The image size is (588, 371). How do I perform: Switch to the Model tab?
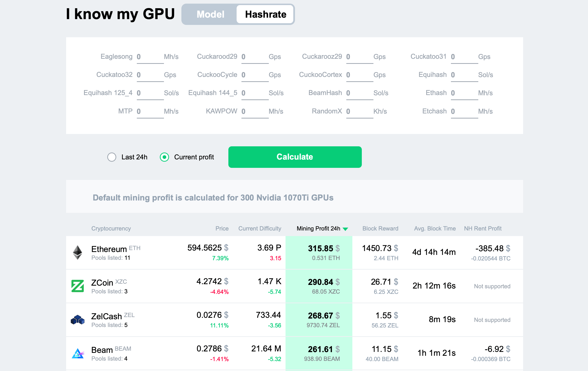(x=210, y=14)
